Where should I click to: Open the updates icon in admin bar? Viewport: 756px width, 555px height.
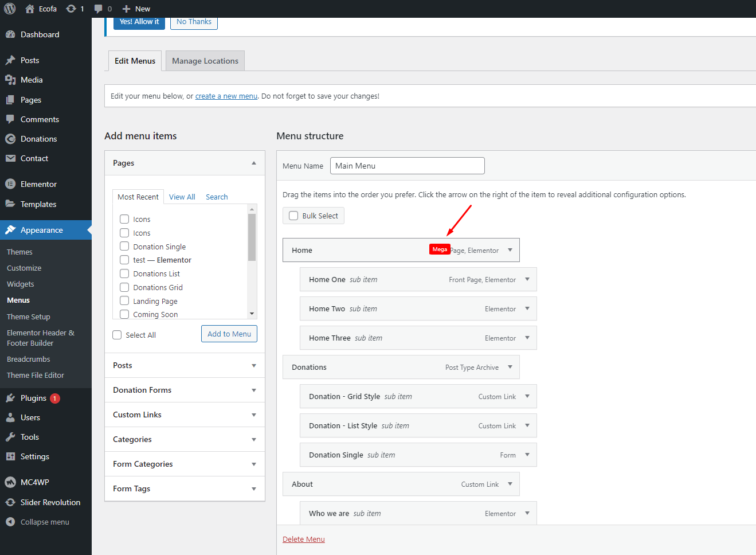(x=71, y=9)
